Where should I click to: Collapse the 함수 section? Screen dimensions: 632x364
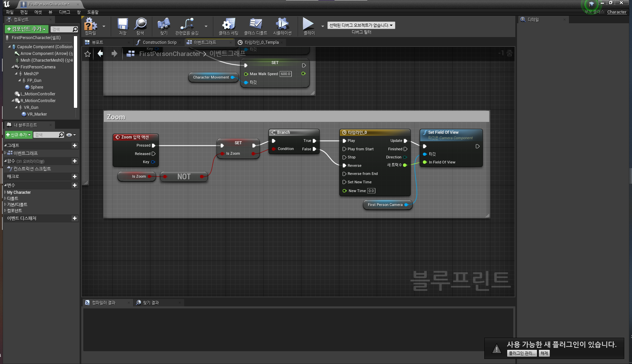(5, 161)
